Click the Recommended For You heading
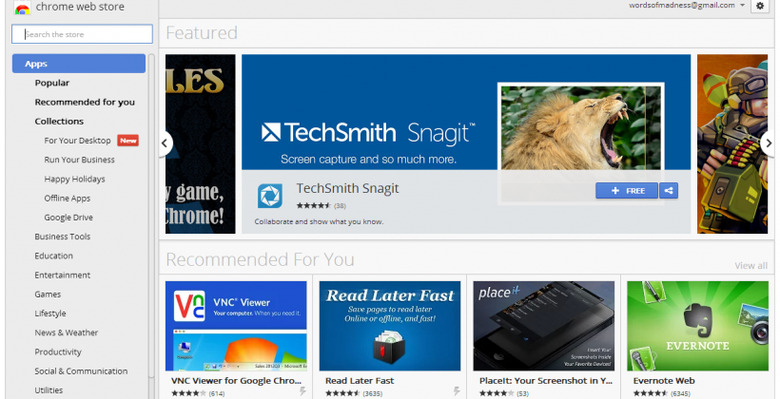This screenshot has height=399, width=780. (x=260, y=259)
